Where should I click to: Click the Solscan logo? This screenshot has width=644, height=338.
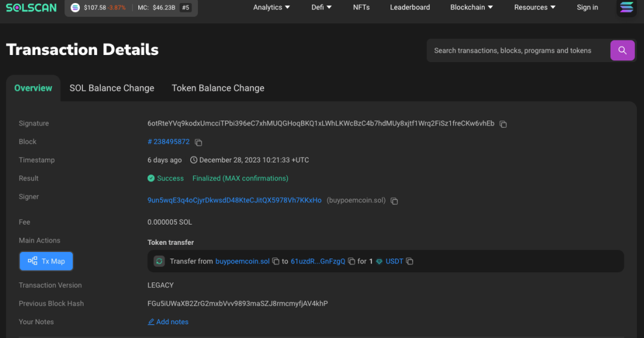31,8
